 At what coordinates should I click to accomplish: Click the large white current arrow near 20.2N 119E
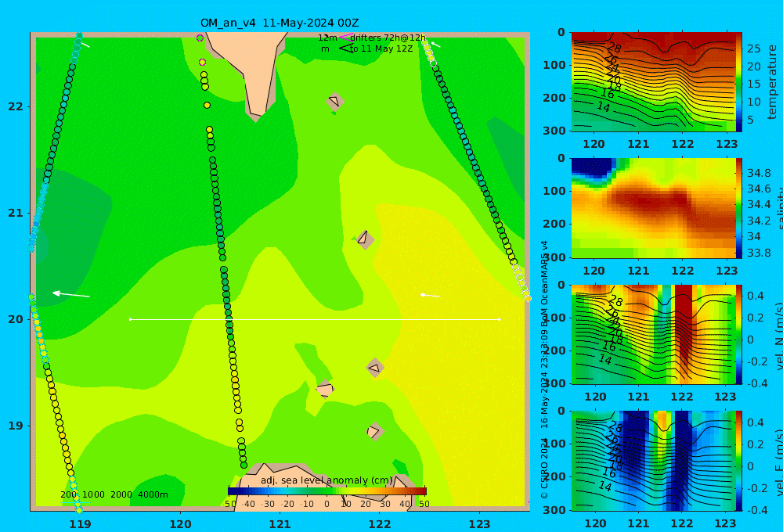click(71, 294)
